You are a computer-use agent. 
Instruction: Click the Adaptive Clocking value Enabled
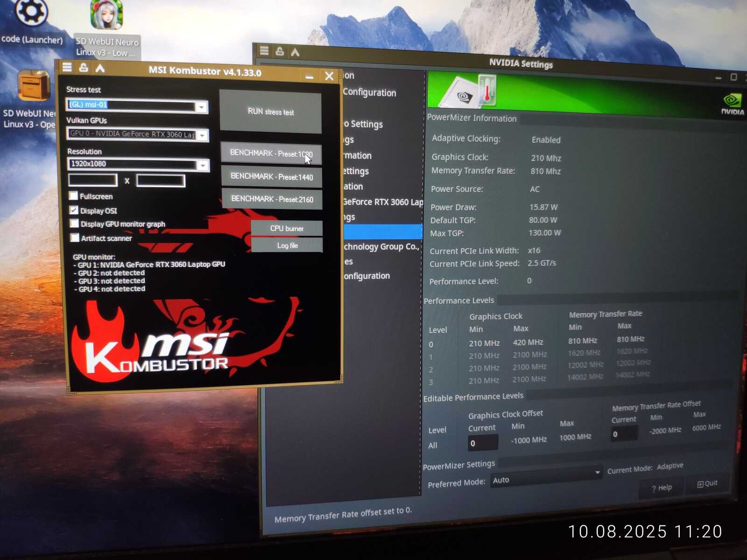(546, 140)
